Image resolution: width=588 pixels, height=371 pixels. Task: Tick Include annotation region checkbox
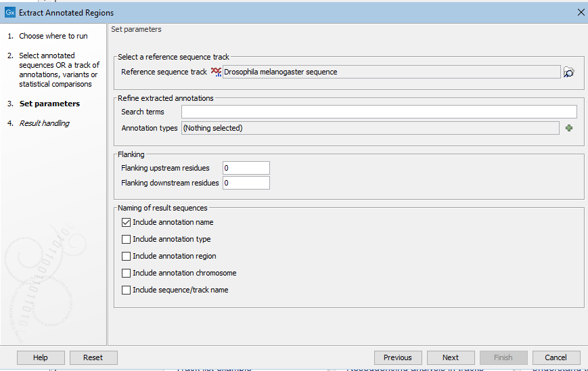(126, 257)
